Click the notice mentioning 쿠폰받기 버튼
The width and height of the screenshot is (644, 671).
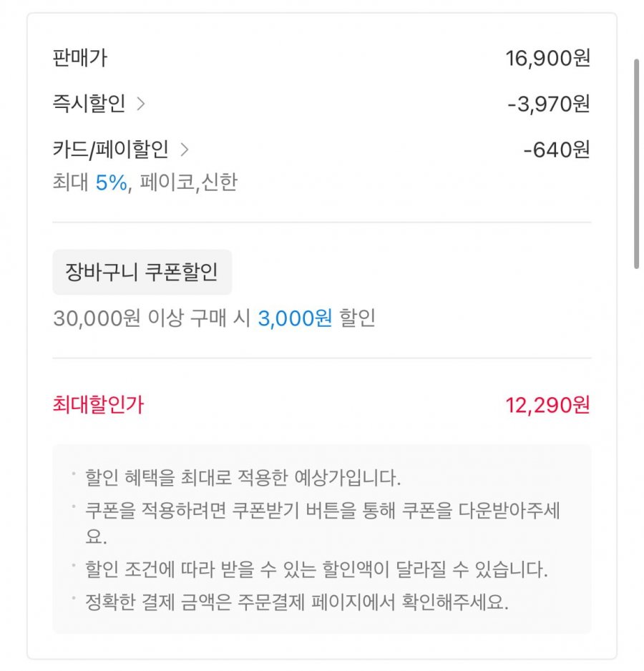(322, 511)
